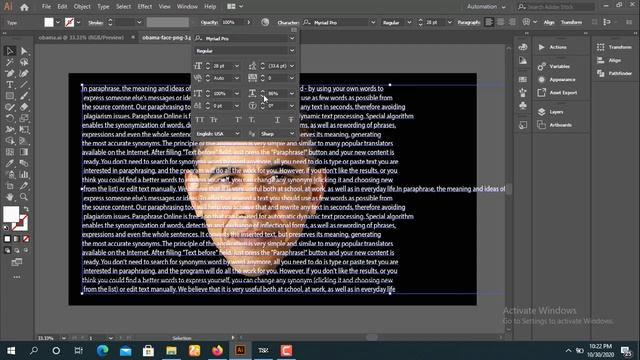Select the Scale tool
This screenshot has height=360, width=640.
point(24,118)
